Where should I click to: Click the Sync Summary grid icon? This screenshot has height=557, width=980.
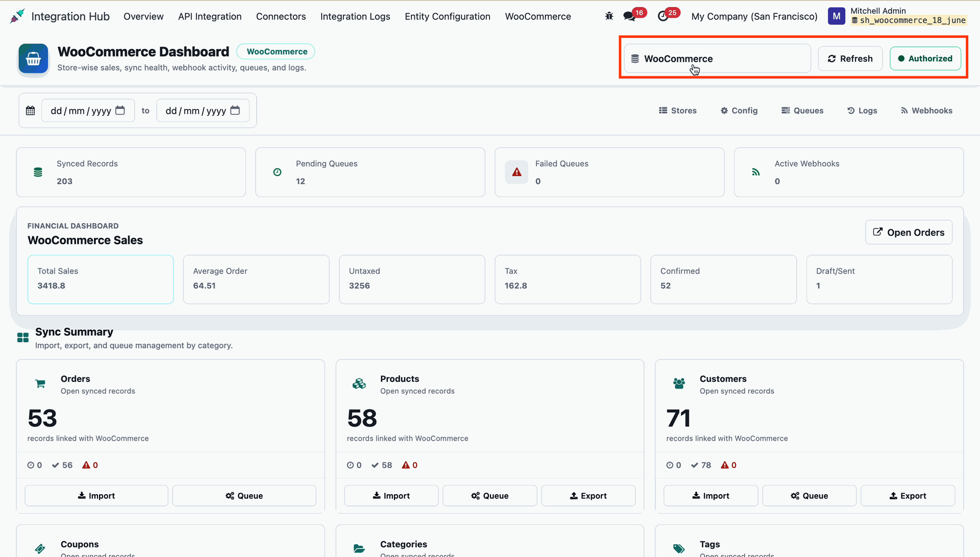[23, 337]
